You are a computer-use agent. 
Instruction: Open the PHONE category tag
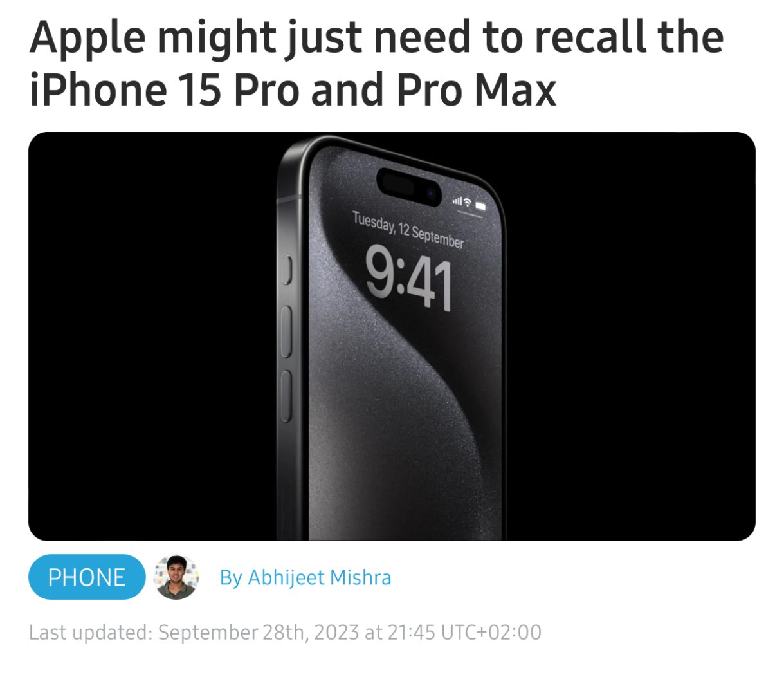[87, 577]
